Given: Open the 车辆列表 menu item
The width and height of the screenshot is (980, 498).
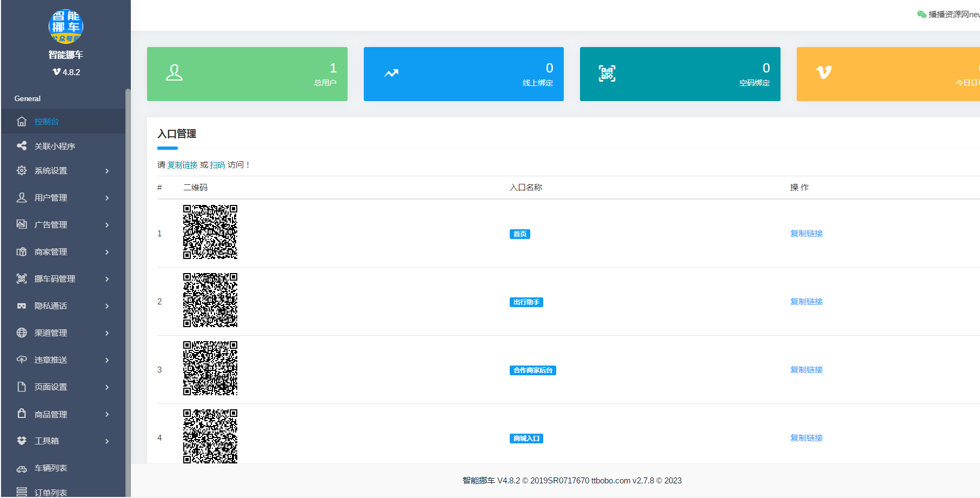Looking at the screenshot, I should [63, 468].
